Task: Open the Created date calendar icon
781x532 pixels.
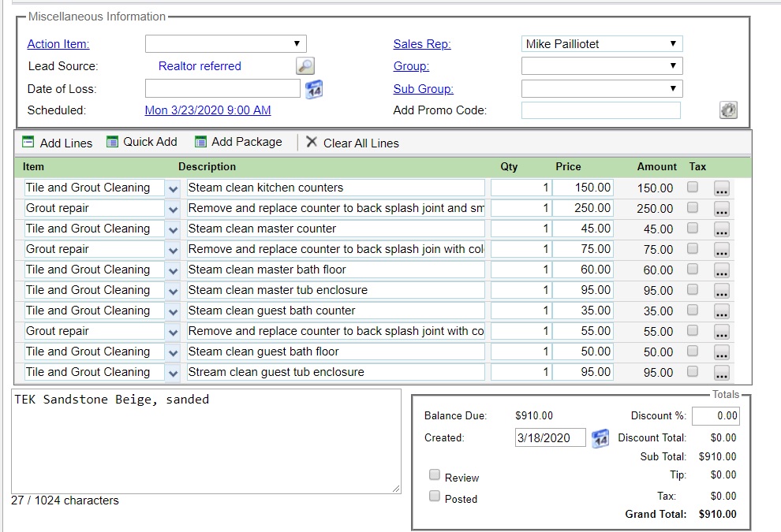Action: (x=600, y=438)
